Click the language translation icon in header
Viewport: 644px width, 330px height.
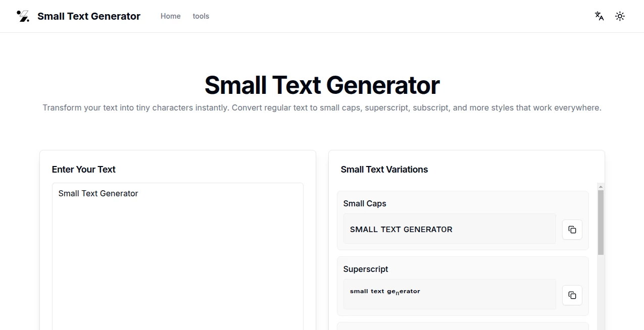tap(599, 16)
